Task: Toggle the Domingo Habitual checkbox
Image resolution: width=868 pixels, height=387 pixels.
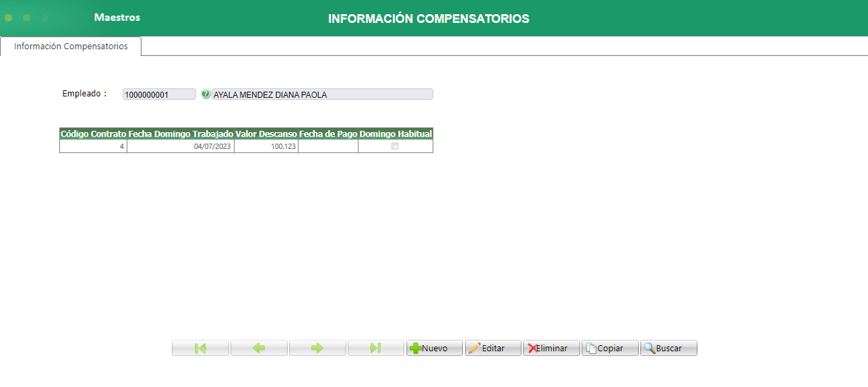Action: (395, 146)
